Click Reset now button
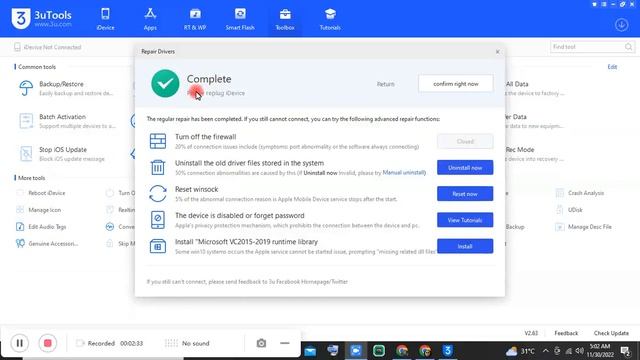 pos(465,194)
